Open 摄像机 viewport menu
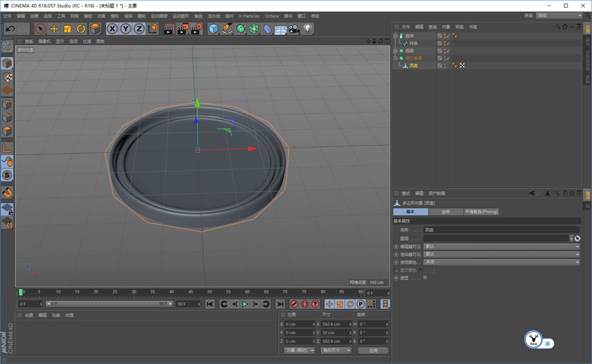This screenshot has height=364, width=592. click(x=44, y=41)
